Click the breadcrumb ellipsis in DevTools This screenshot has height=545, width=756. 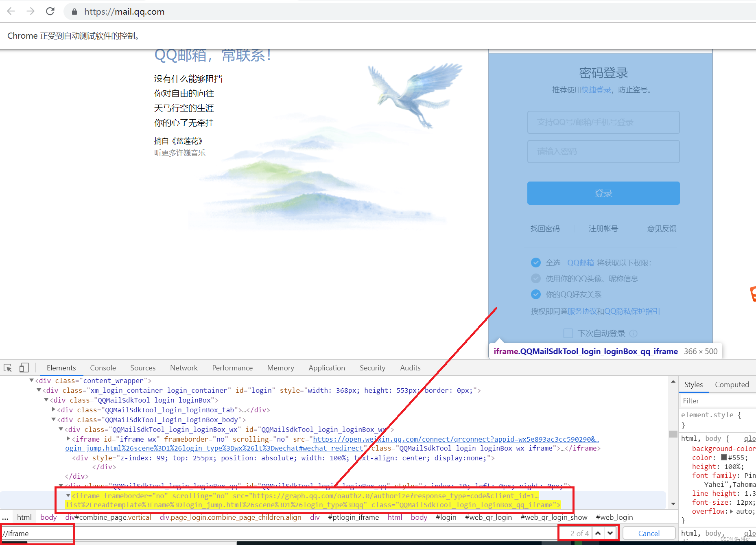[5, 517]
